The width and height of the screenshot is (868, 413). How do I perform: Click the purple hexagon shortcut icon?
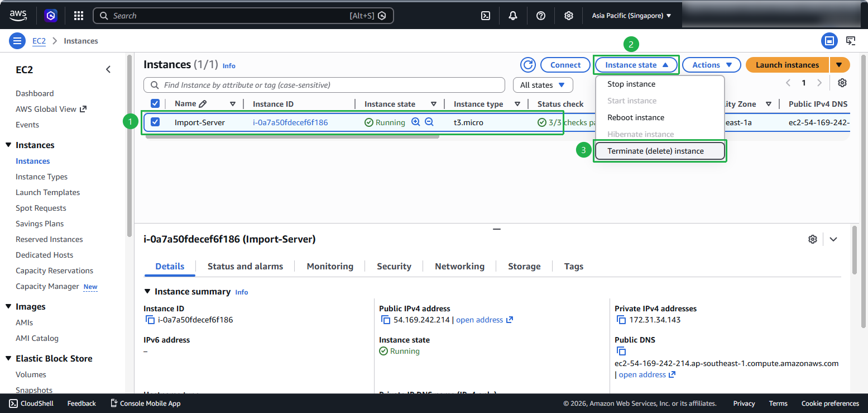click(51, 16)
